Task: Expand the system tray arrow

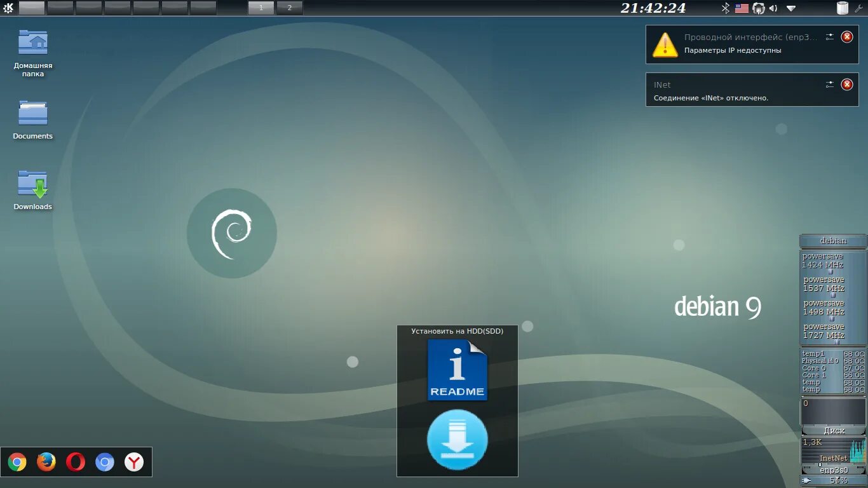Action: click(x=790, y=9)
